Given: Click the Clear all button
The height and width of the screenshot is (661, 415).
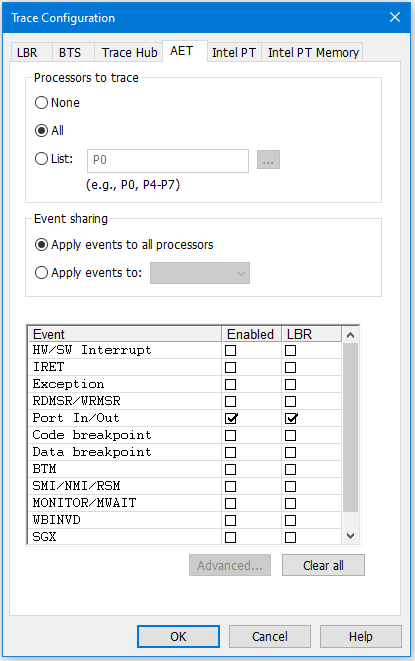Looking at the screenshot, I should (x=323, y=565).
